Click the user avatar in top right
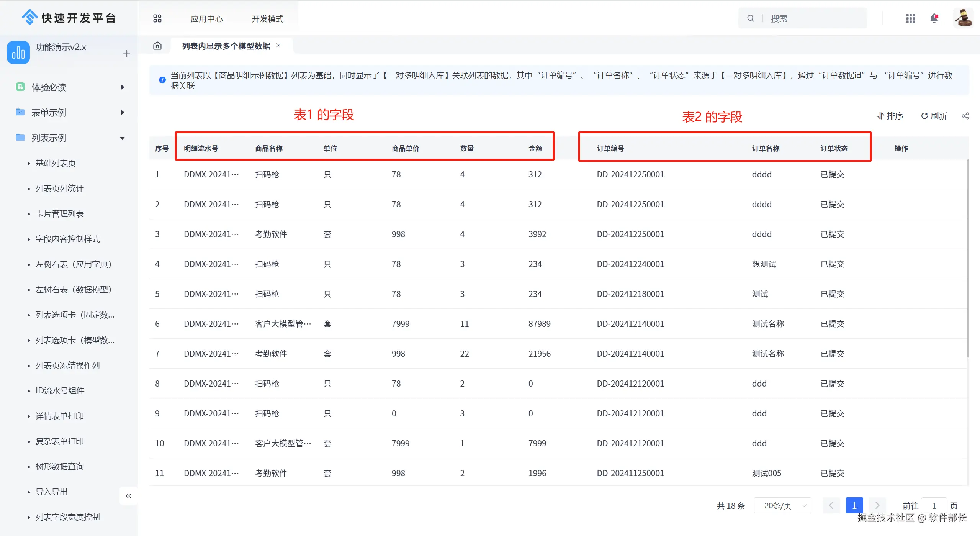The image size is (980, 536). (963, 18)
